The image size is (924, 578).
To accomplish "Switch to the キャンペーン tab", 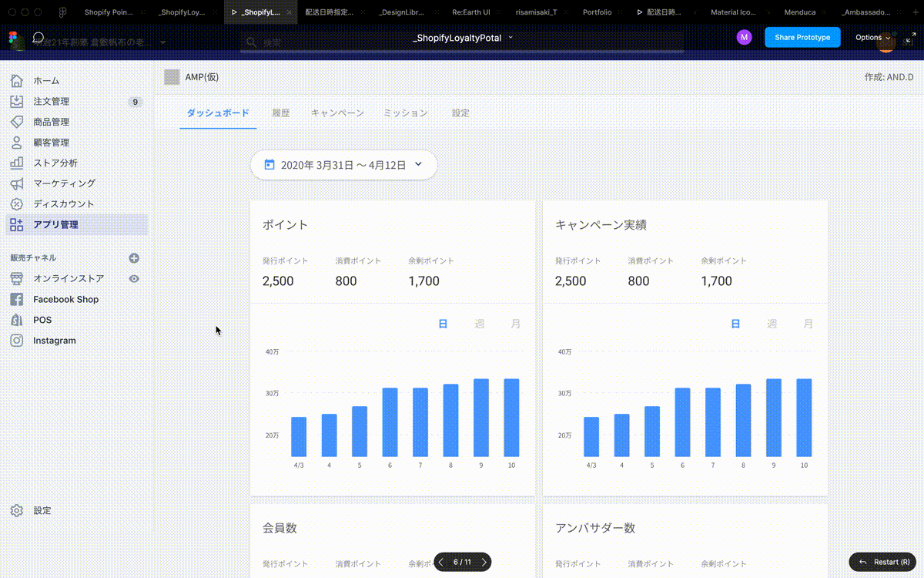I will (x=337, y=113).
